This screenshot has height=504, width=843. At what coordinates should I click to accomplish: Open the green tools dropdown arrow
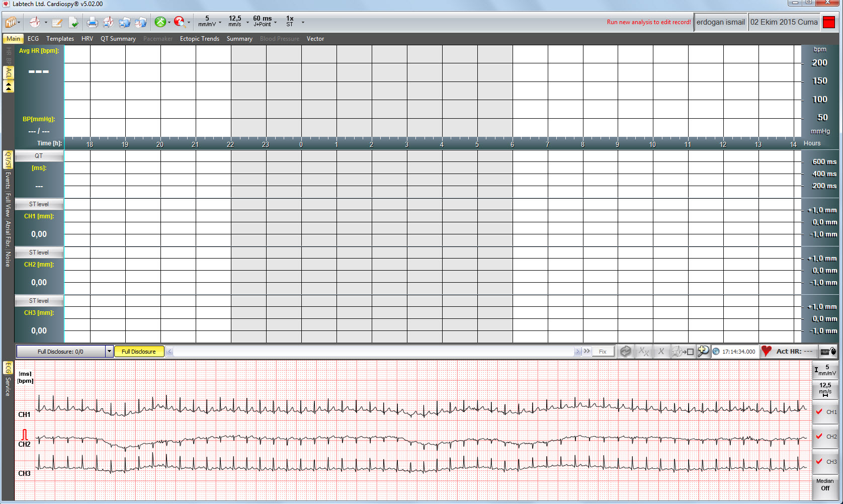pos(169,23)
